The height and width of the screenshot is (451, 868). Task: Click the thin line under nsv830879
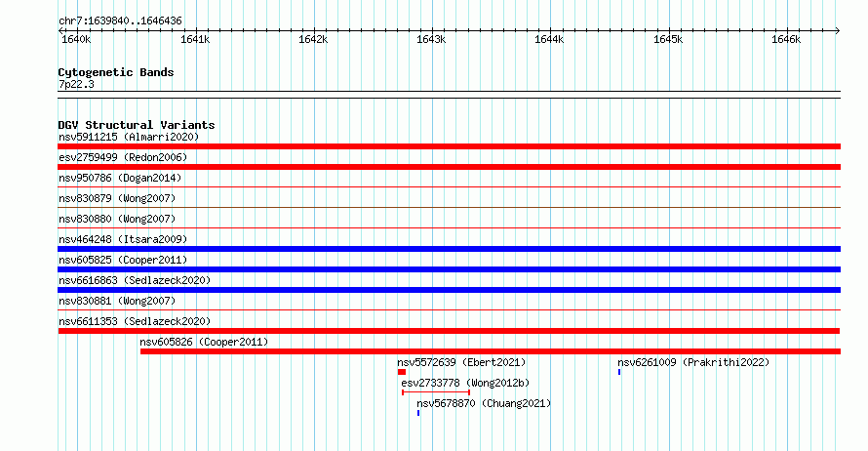449,207
